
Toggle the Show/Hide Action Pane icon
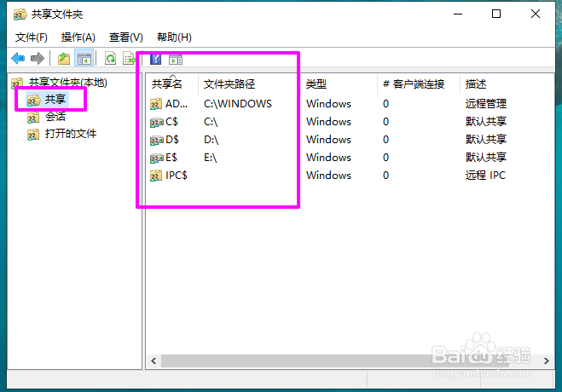click(176, 59)
